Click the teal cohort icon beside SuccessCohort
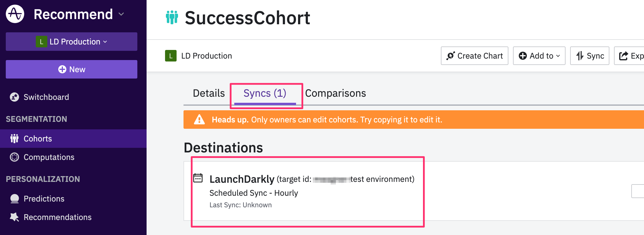This screenshot has height=235, width=644. [172, 17]
